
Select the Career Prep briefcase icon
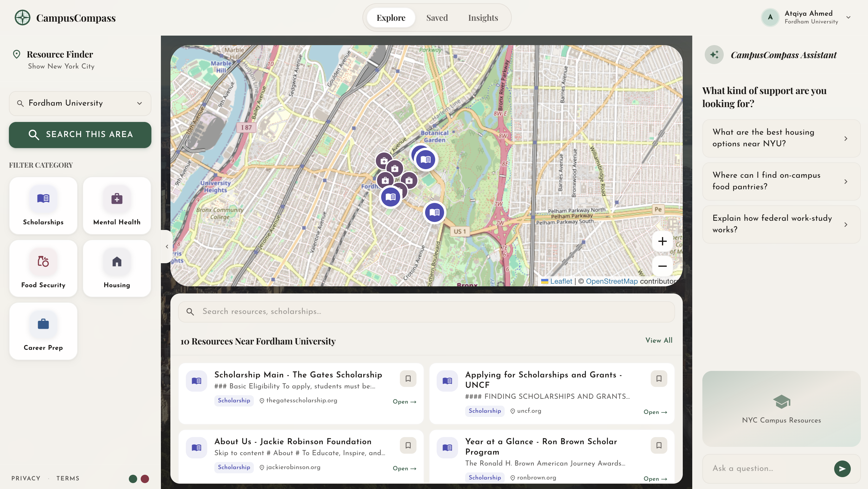(x=43, y=324)
